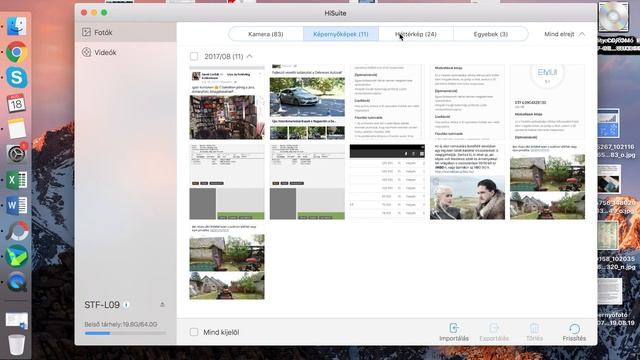Toggle the 2017/08 (11) group checkbox
The height and width of the screenshot is (360, 640).
pyautogui.click(x=194, y=56)
